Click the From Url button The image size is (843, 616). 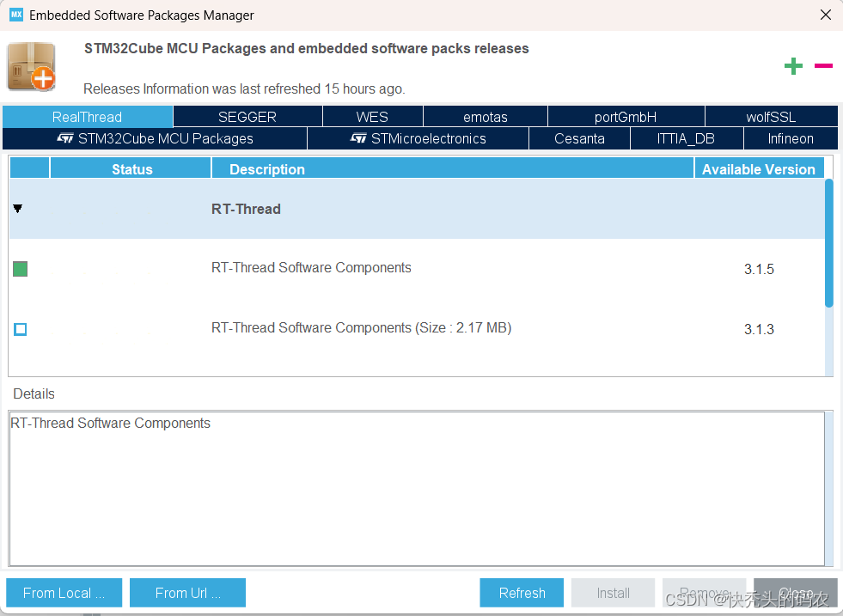[187, 593]
